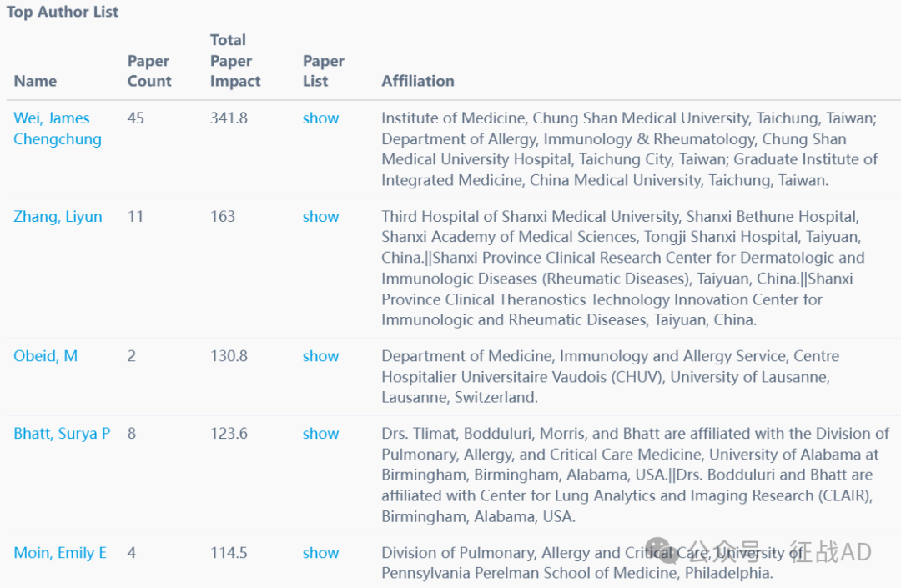Click paper count 45 cell
Image resolution: width=901 pixels, height=588 pixels.
pyautogui.click(x=135, y=118)
